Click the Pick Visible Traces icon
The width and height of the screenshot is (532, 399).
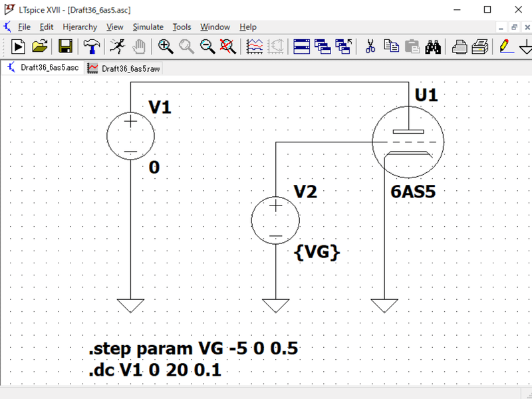tap(255, 47)
